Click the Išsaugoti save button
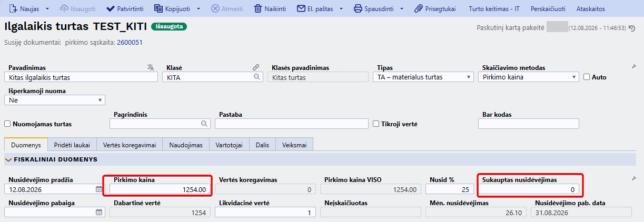This screenshot has height=222, width=644. (78, 9)
